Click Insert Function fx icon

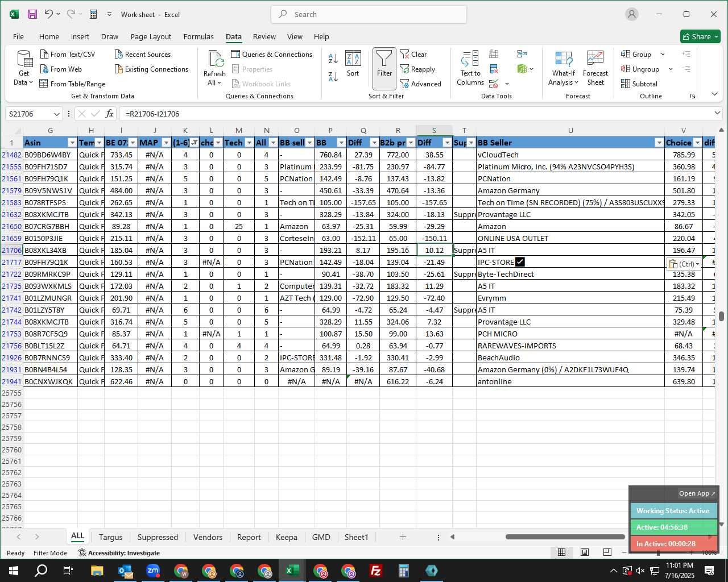pyautogui.click(x=110, y=114)
